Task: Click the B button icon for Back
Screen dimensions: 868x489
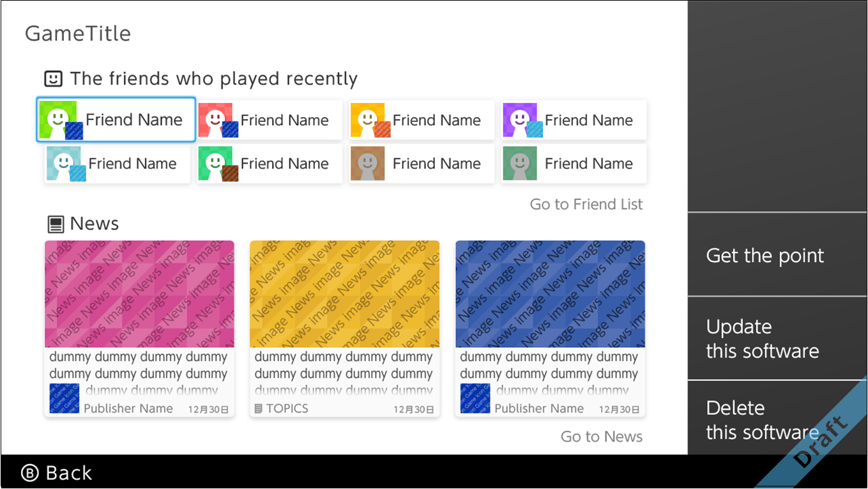Action: [30, 473]
